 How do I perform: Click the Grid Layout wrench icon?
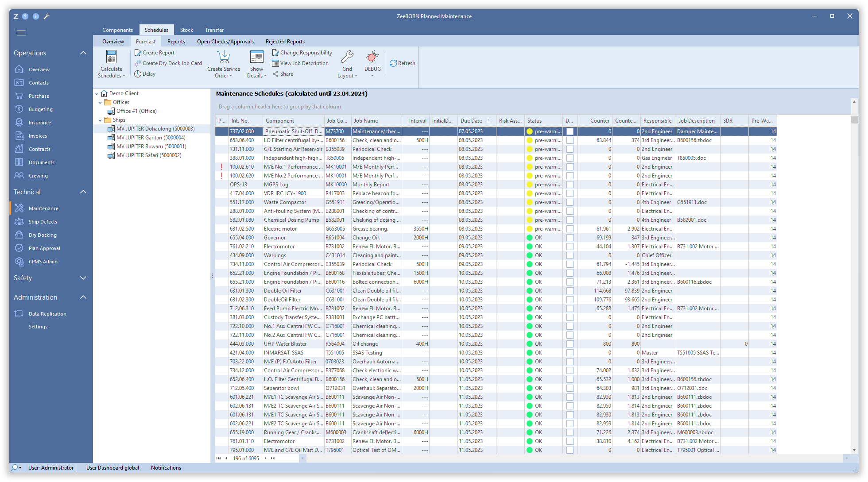point(347,57)
